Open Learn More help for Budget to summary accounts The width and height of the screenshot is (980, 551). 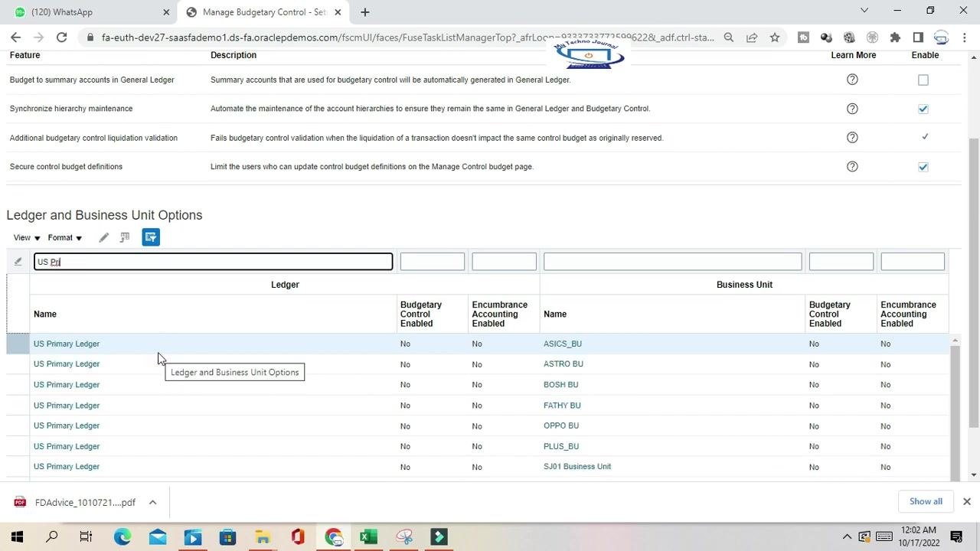click(852, 80)
